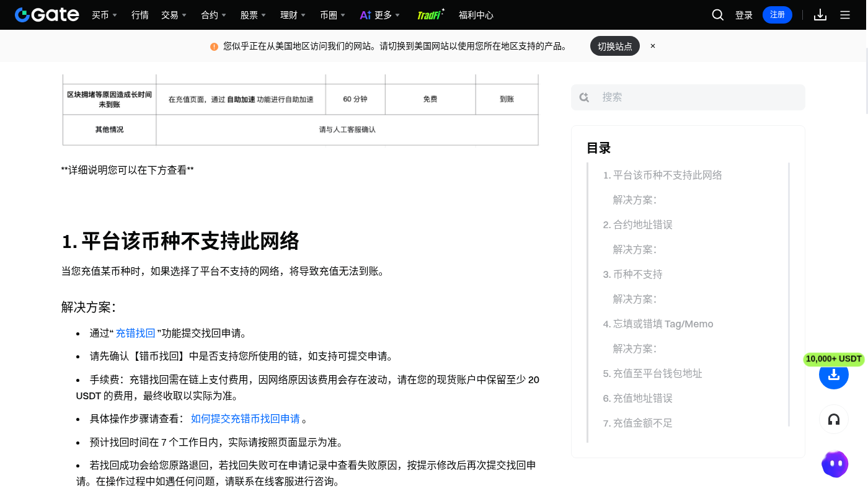This screenshot has width=868, height=496.
Task: Click the 1. 平台该币种不支持此网络 article heading
Action: coord(180,241)
